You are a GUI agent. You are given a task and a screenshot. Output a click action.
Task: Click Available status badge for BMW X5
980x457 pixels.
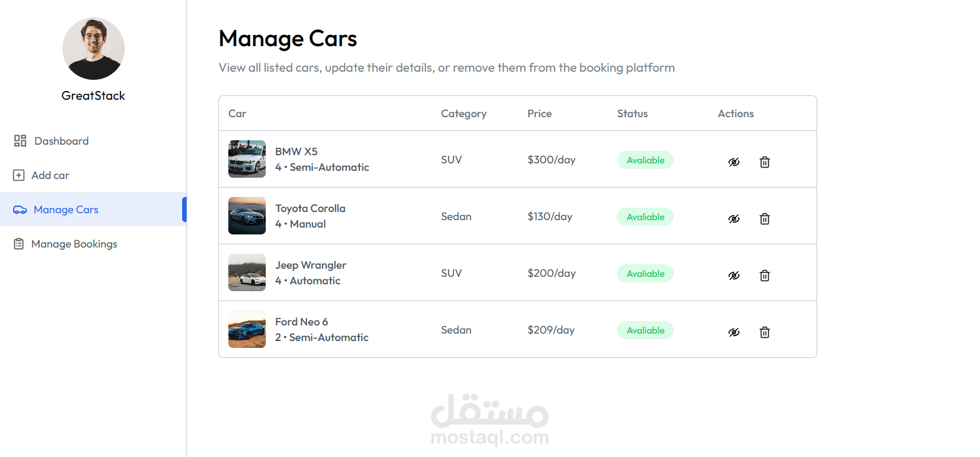[645, 160]
